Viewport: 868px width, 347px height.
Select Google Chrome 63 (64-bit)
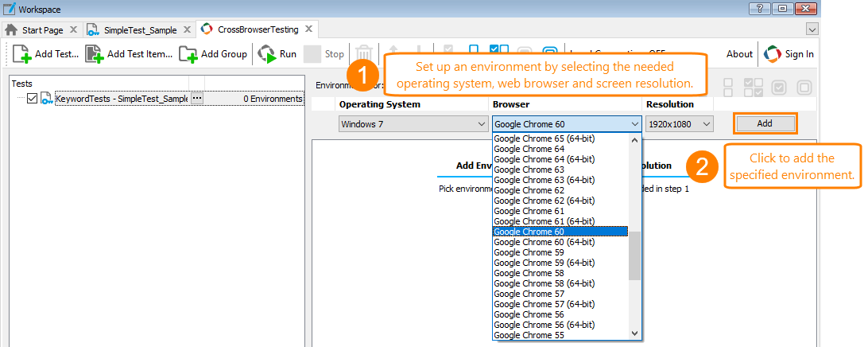click(x=560, y=180)
